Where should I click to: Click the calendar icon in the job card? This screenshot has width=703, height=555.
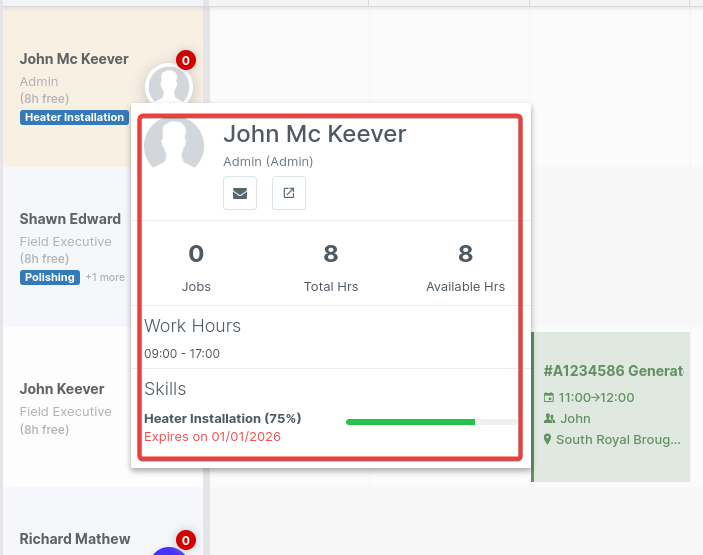548,397
